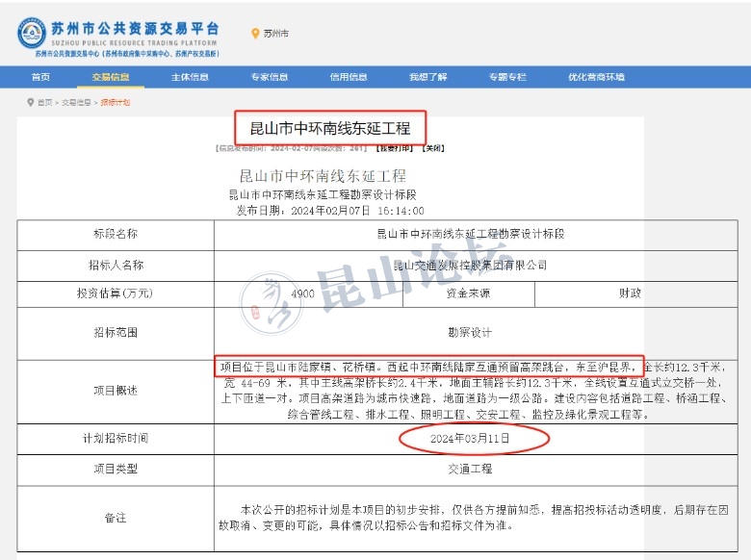Open the 交易信息 navigation tab
This screenshot has height=560, width=751.
[111, 77]
